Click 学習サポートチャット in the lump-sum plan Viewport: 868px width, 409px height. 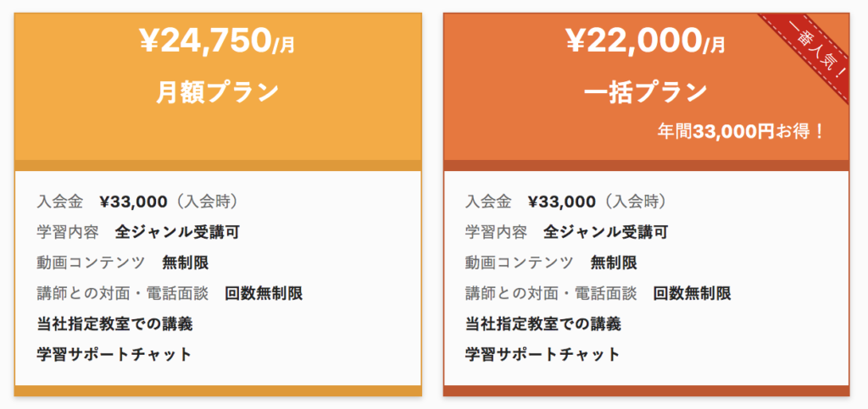click(542, 354)
